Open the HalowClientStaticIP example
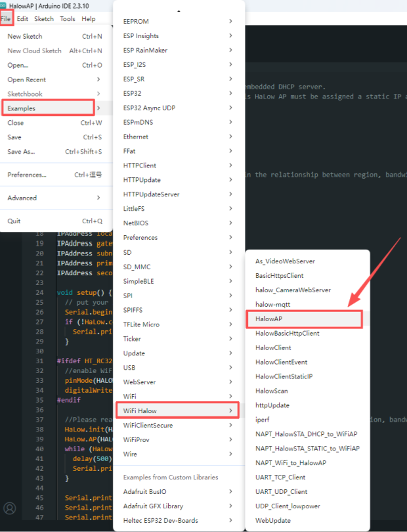Image resolution: width=407 pixels, height=532 pixels. [307, 376]
